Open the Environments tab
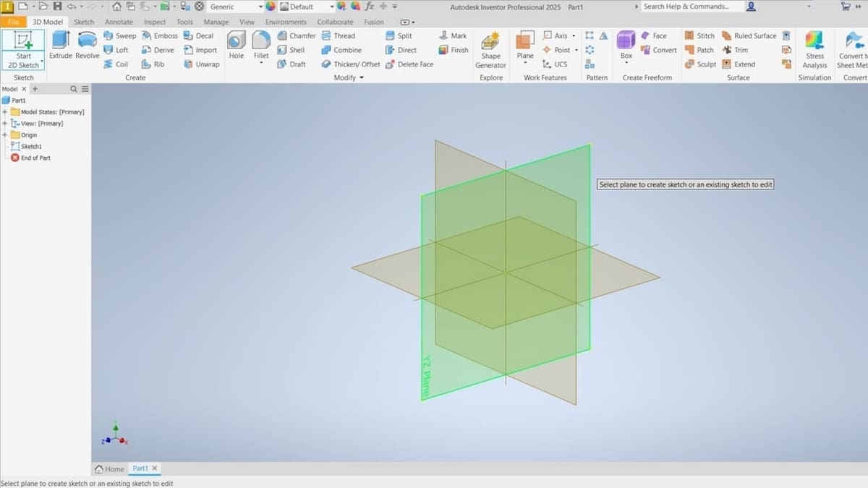The height and width of the screenshot is (488, 868). 286,22
